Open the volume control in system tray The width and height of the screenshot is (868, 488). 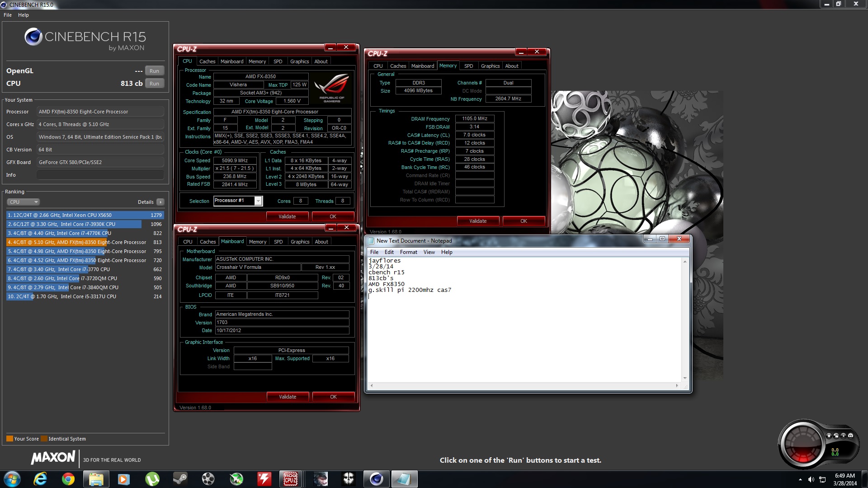click(x=811, y=479)
